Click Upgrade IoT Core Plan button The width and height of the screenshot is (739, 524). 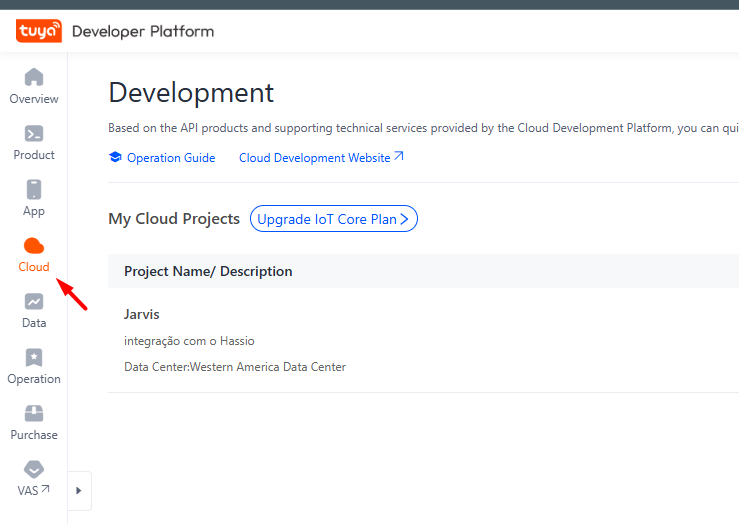tap(333, 219)
